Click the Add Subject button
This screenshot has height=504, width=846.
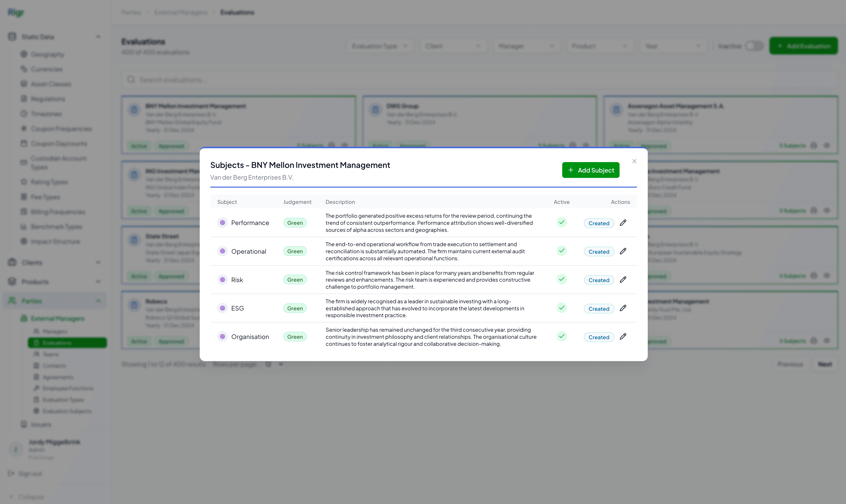pos(590,170)
